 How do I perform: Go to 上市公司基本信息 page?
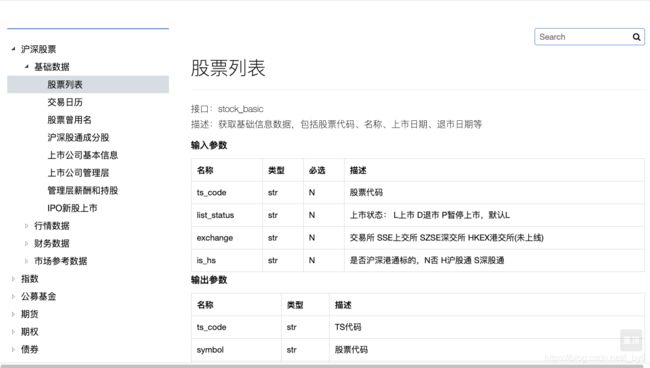click(x=82, y=155)
